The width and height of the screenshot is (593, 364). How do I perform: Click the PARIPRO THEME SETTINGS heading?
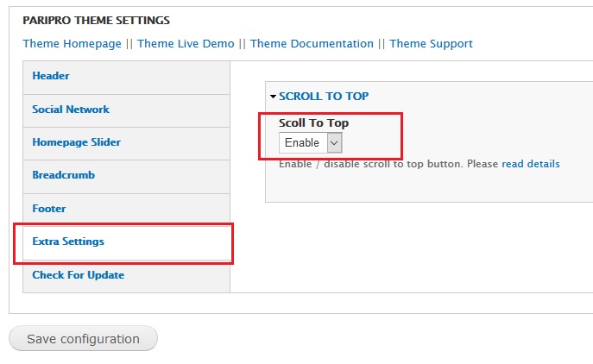(96, 20)
